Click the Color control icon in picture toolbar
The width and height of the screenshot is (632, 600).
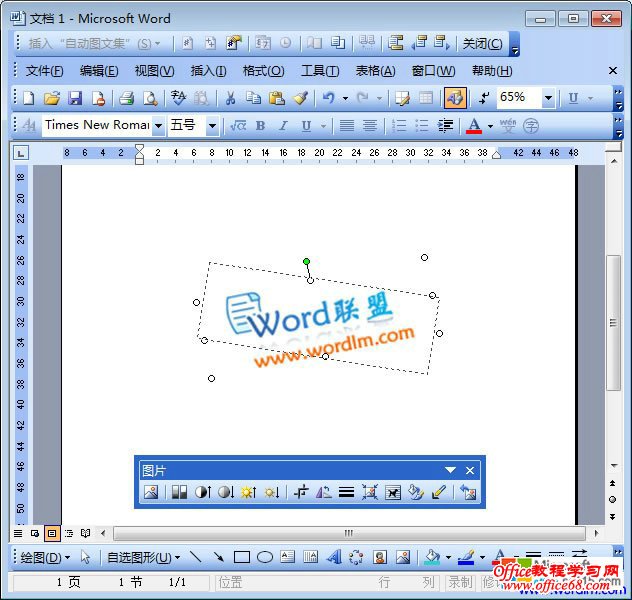pos(179,492)
